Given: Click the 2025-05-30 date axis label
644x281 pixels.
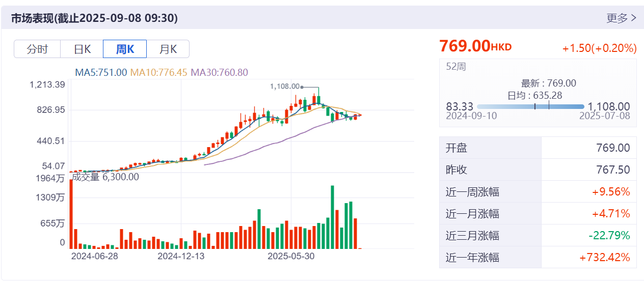Looking at the screenshot, I should pos(291,256).
